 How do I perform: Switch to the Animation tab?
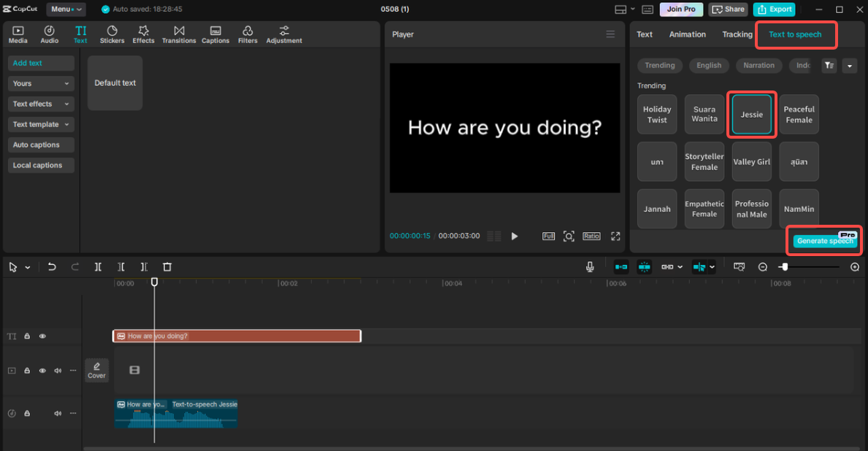click(687, 34)
